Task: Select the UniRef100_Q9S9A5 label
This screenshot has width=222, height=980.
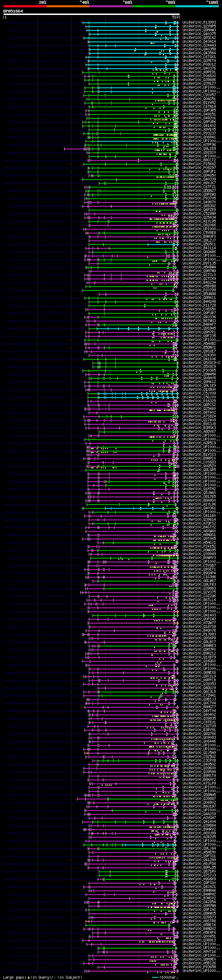Action: [199, 328]
